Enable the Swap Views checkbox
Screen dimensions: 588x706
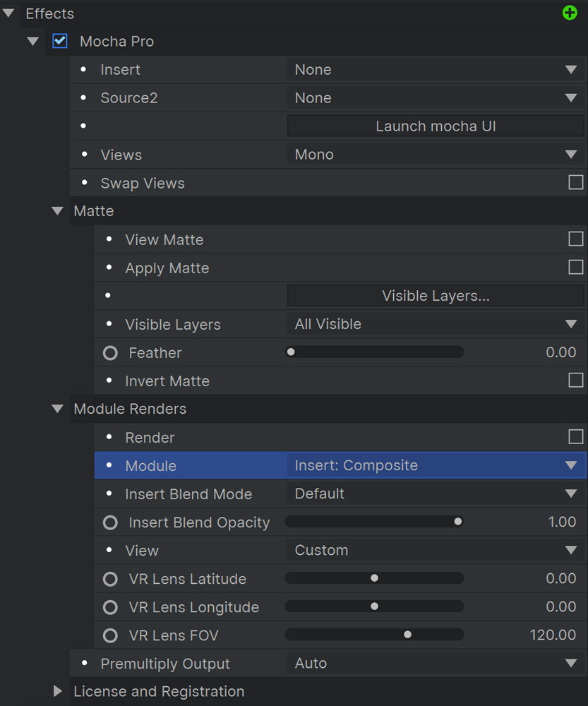click(576, 182)
